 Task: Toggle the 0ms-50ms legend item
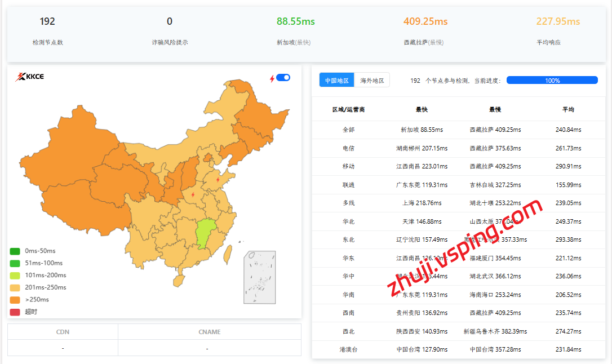tap(39, 251)
